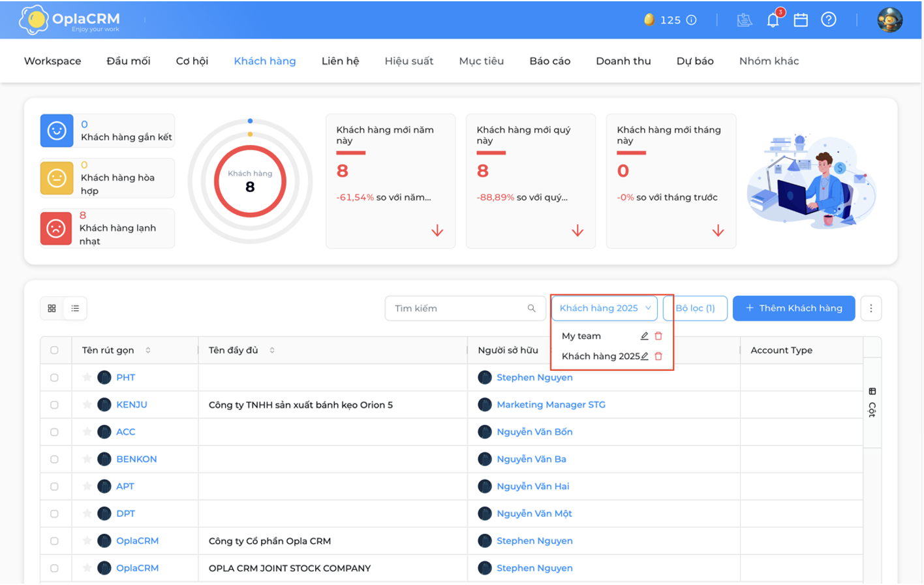Click the neutral face Khách hàng hòa hợp icon
Viewport: 924px width, 585px height.
[x=57, y=178]
